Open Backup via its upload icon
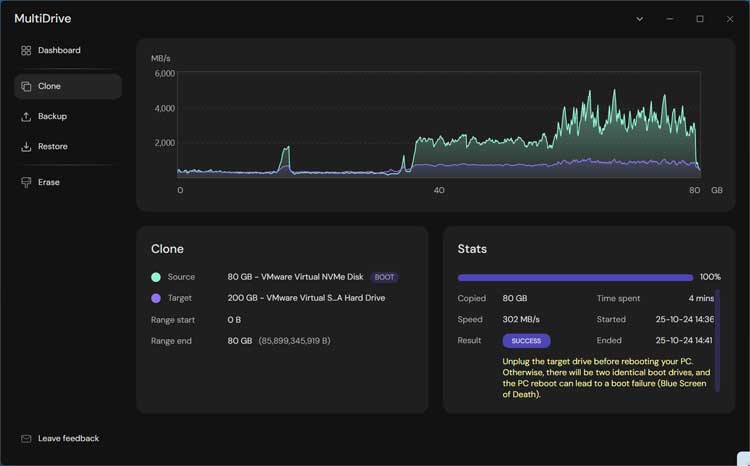The image size is (750, 466). click(26, 117)
